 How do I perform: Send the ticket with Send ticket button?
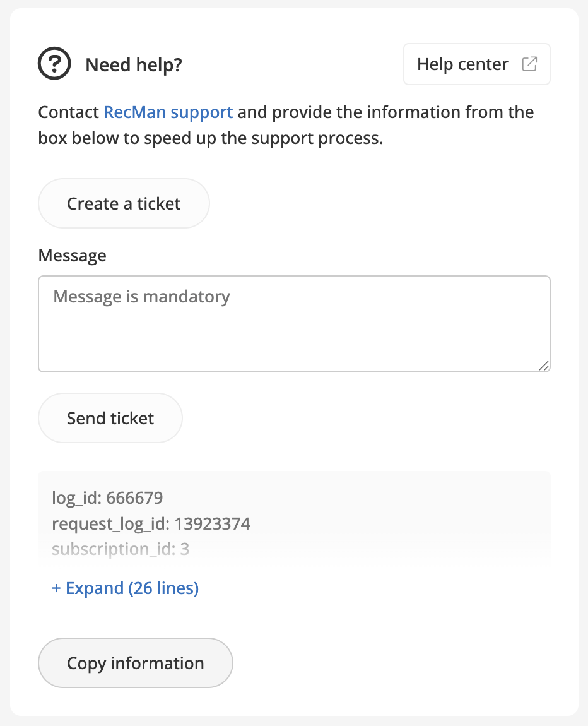110,418
